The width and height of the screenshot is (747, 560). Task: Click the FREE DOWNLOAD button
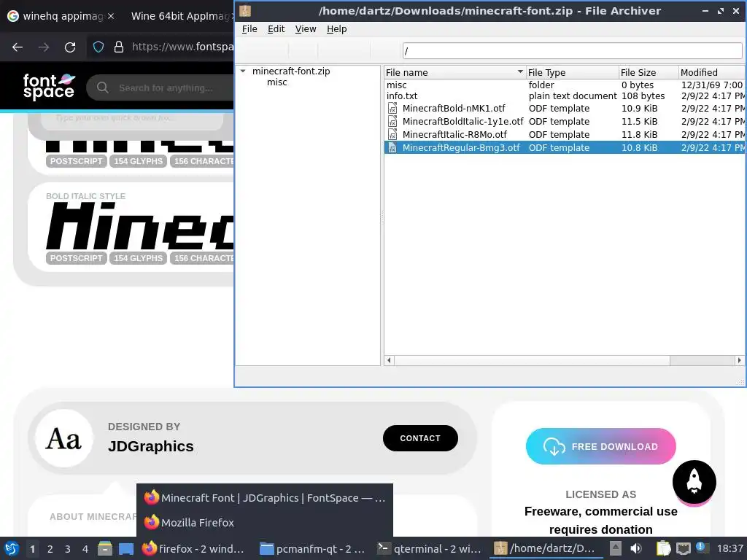pyautogui.click(x=601, y=446)
